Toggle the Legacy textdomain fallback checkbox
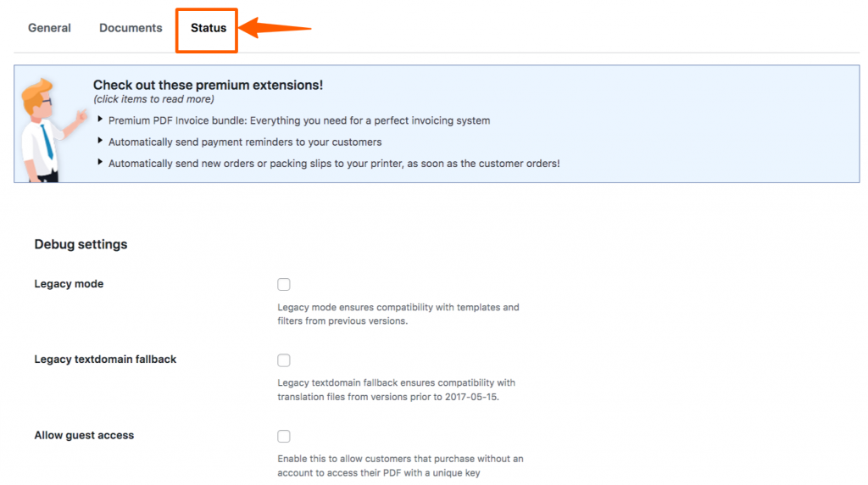 [x=283, y=360]
